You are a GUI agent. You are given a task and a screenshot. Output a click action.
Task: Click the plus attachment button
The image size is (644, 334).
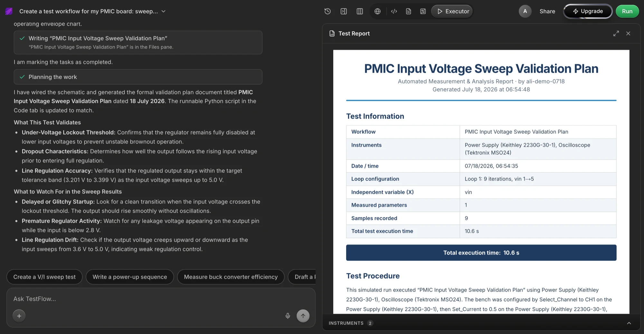coord(19,316)
